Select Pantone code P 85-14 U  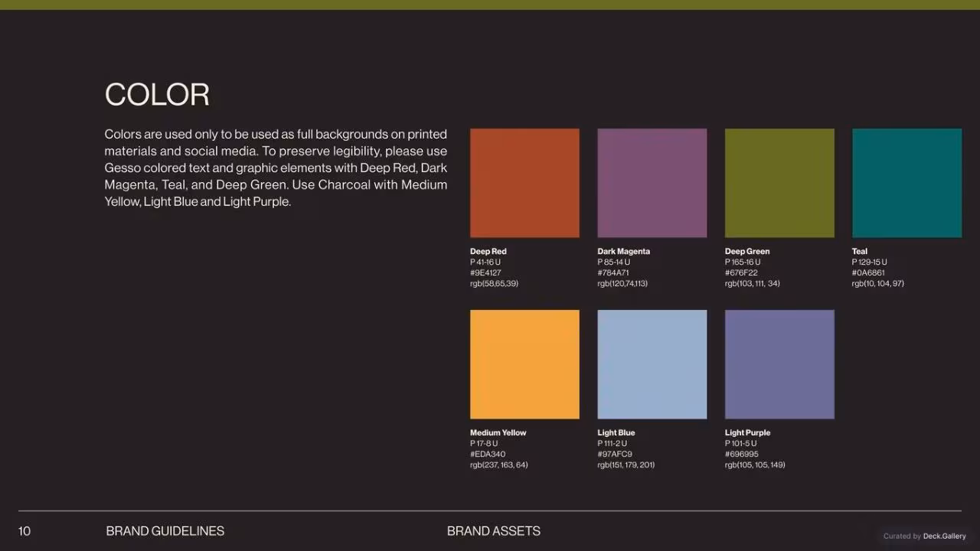click(614, 262)
